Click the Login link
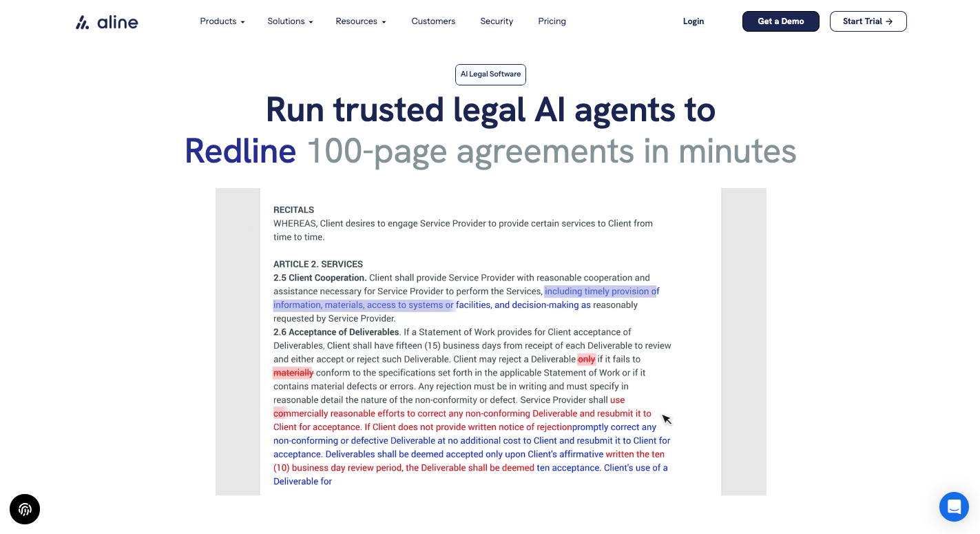Screen dimensions: 980x534 tap(694, 21)
